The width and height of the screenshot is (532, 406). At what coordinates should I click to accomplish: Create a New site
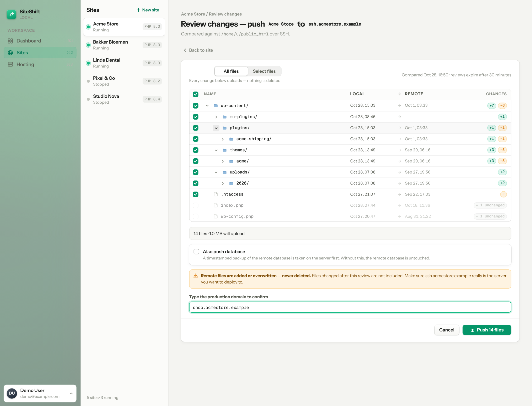148,10
